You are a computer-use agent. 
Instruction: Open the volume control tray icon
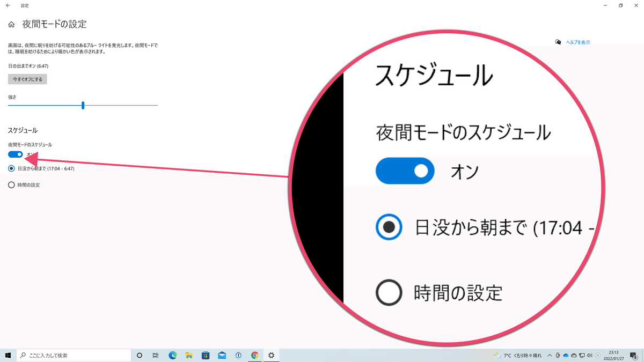pyautogui.click(x=590, y=355)
